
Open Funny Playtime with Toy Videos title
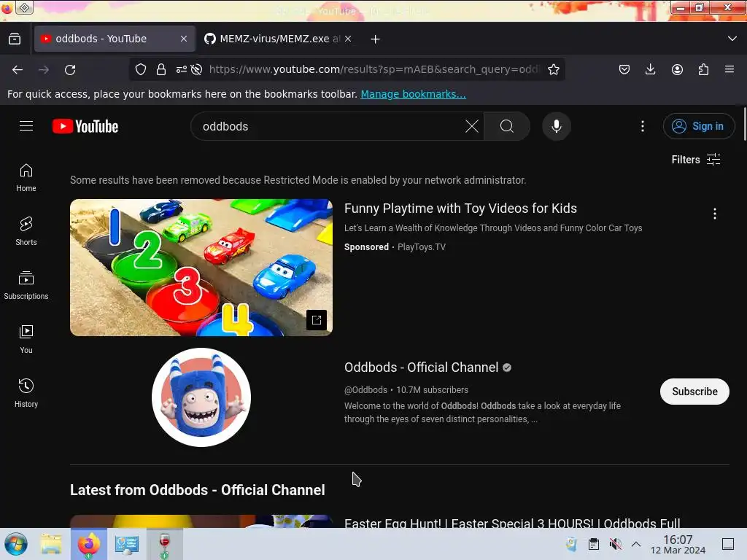460,209
